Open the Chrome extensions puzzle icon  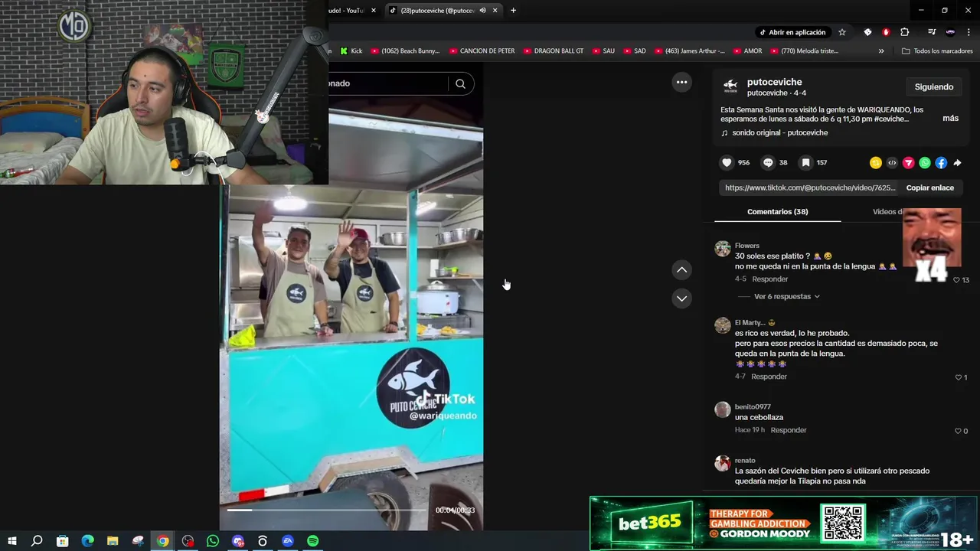[904, 32]
